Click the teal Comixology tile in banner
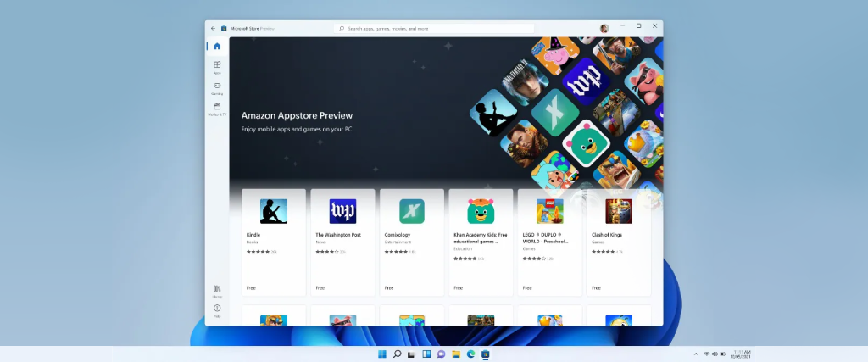 pyautogui.click(x=555, y=113)
